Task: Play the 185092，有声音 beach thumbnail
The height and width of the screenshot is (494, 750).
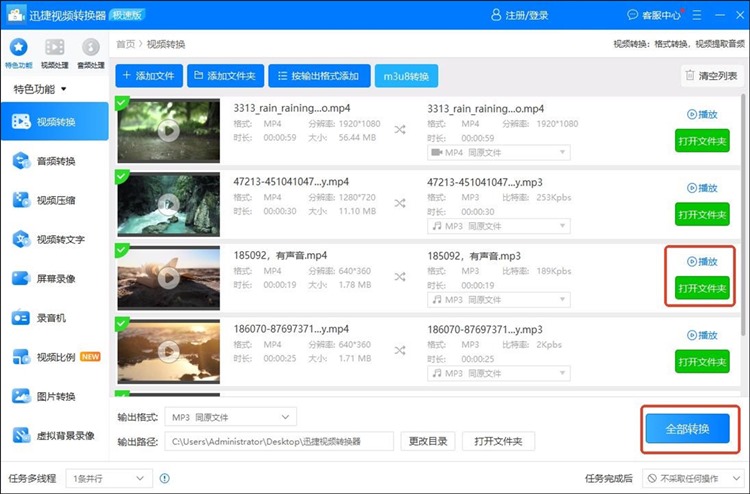Action: tap(169, 277)
